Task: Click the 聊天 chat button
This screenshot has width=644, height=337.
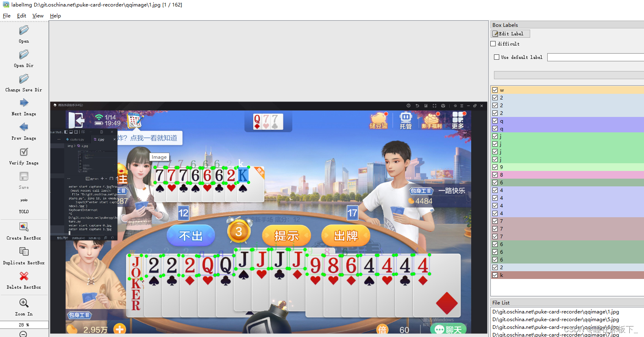Action: click(x=449, y=330)
